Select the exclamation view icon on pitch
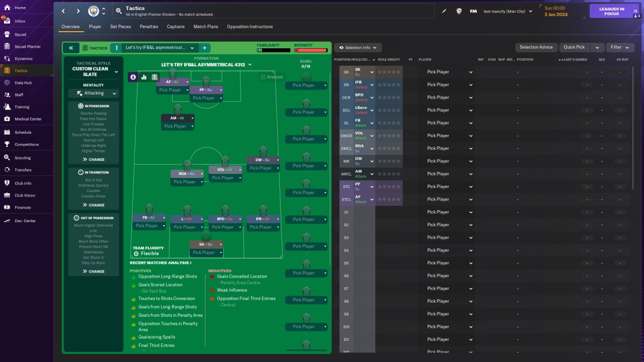 pos(154,77)
